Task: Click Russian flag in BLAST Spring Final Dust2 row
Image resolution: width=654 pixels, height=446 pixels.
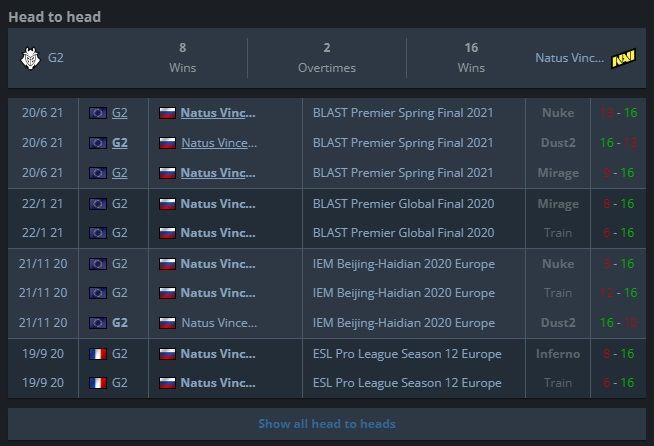Action: pyautogui.click(x=168, y=143)
